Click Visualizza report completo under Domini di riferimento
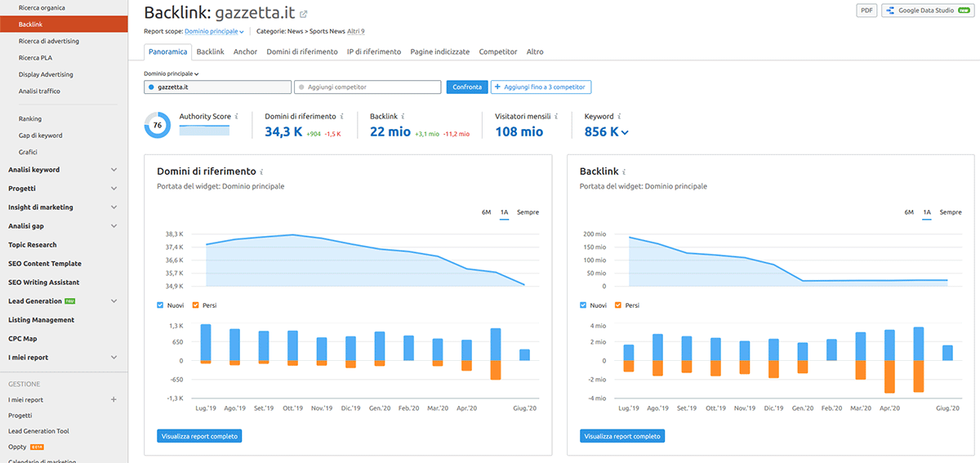This screenshot has height=463, width=980. [199, 436]
